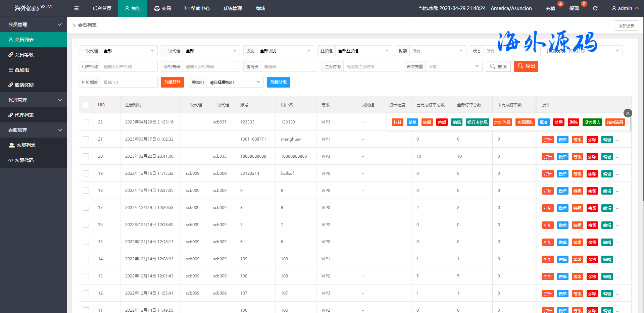The height and width of the screenshot is (313, 644).
Task: Click more options ellipsis for UID 21
Action: pos(618,140)
